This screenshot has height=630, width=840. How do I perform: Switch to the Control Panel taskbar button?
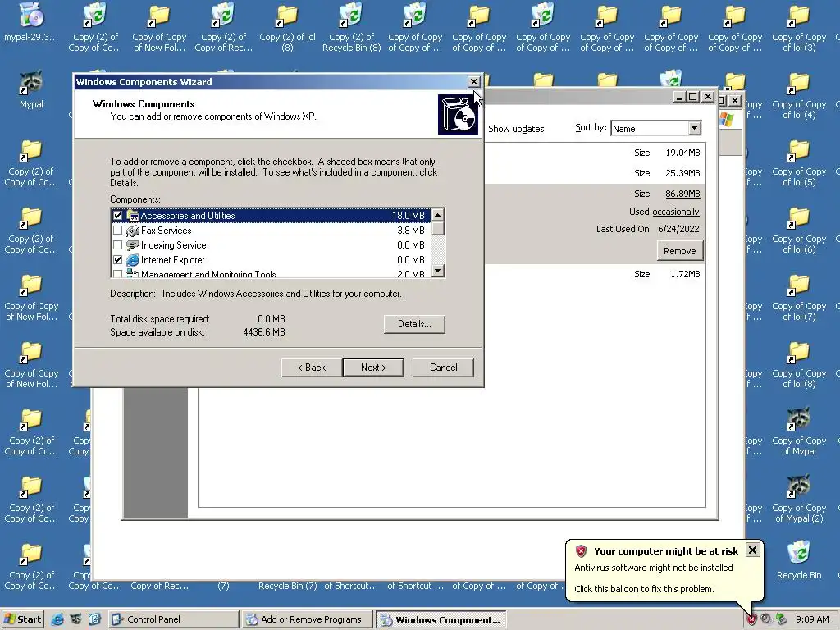point(174,619)
